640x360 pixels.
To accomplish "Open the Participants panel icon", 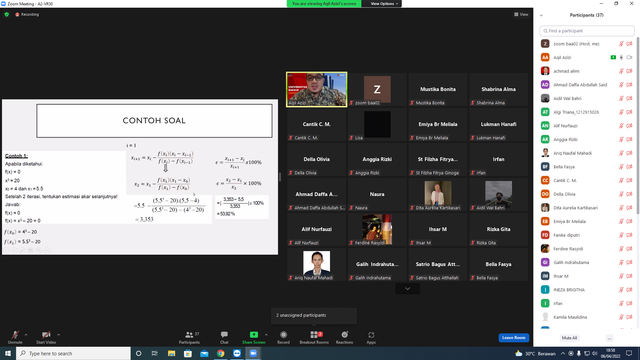I will pos(189,335).
